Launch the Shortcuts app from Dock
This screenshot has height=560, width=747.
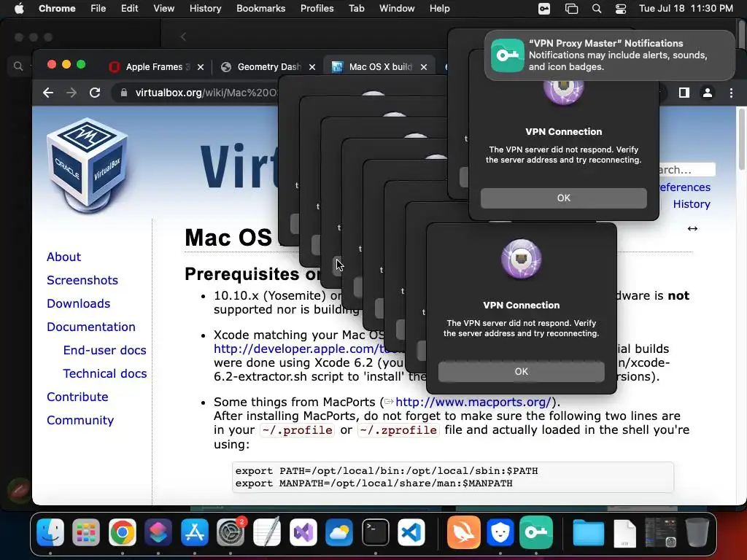click(x=158, y=532)
